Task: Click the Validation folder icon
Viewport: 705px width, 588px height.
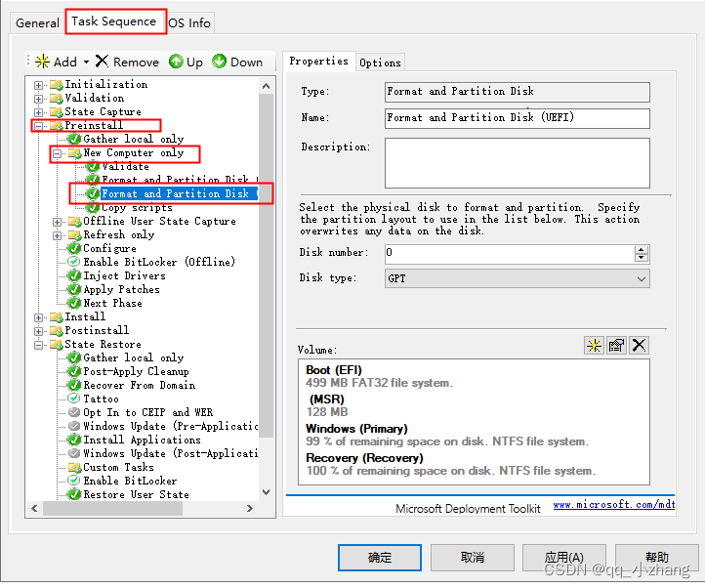Action: tap(57, 98)
